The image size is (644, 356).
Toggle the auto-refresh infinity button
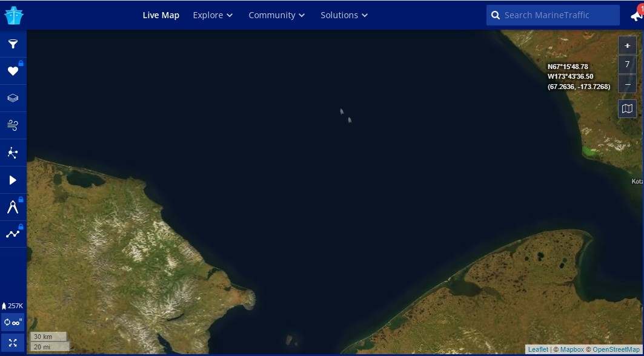pyautogui.click(x=13, y=322)
